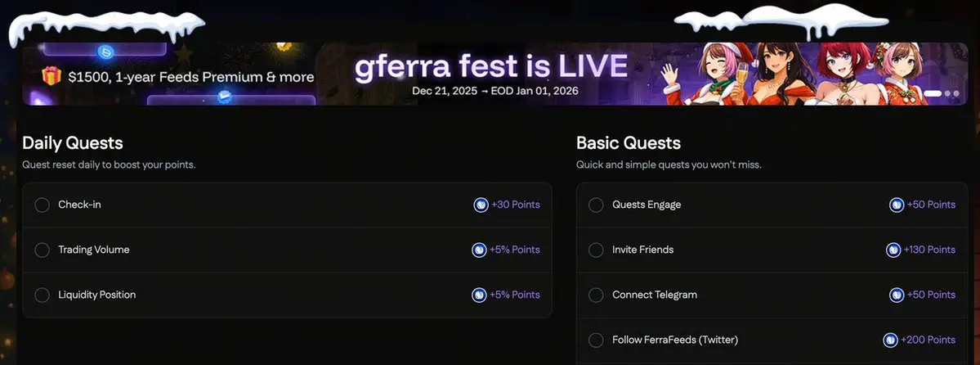Select the Trading Volume quest circle
This screenshot has width=980, height=365.
tap(43, 250)
